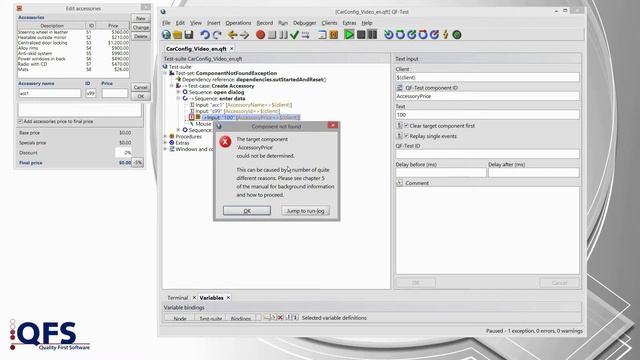Viewport: 640px width, 360px height.
Task: Close the Variables tab
Action: (228, 298)
